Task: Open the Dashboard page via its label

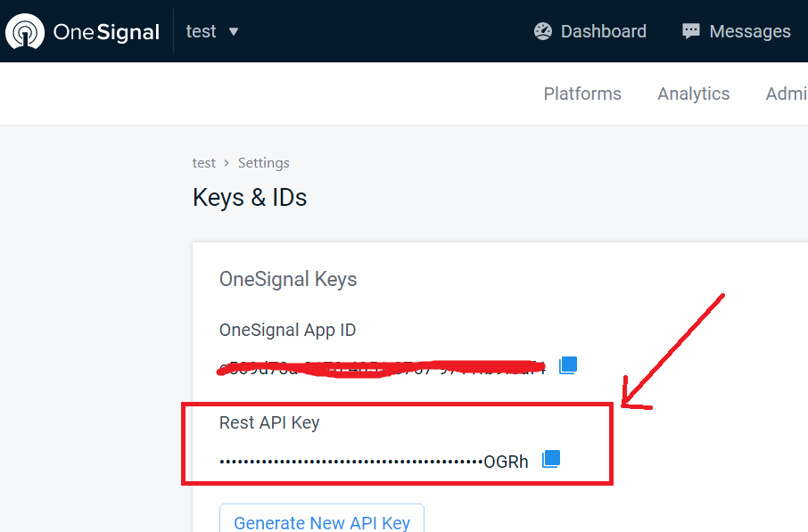Action: (x=603, y=31)
